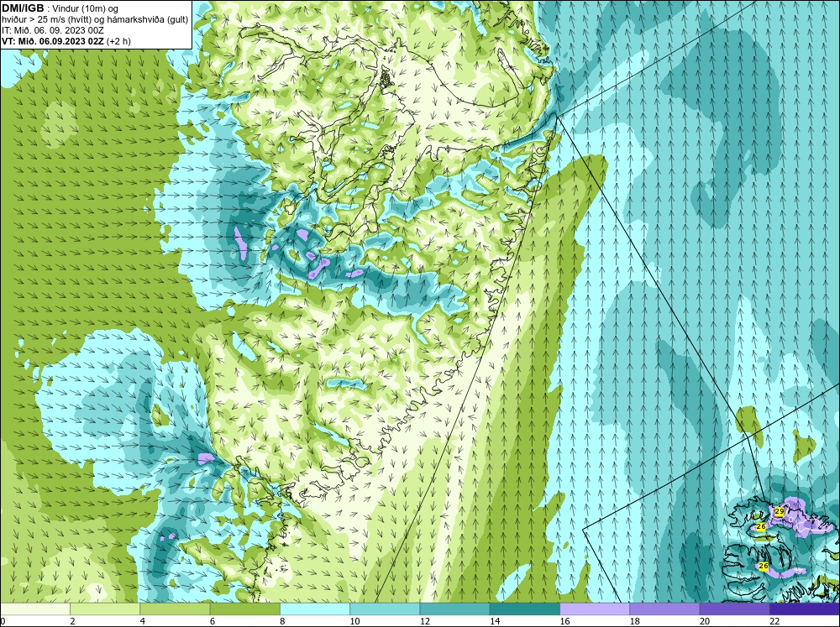
Task: Click the yellow "26" label nearest the 29 label
Action: pos(761,527)
